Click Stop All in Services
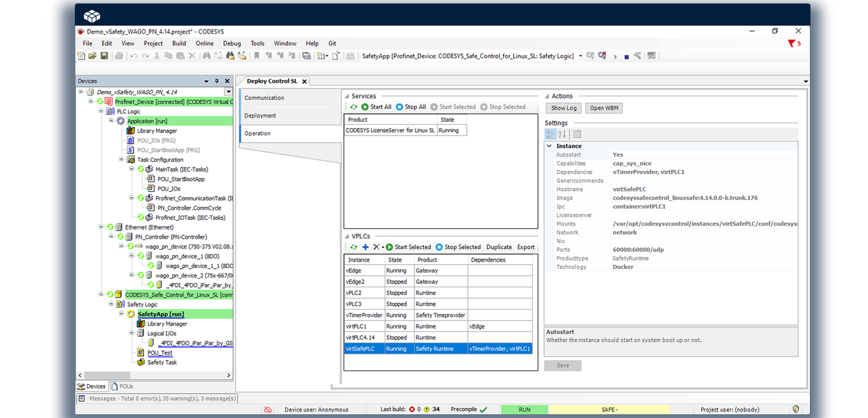Screen dimensions: 868x418 point(411,107)
